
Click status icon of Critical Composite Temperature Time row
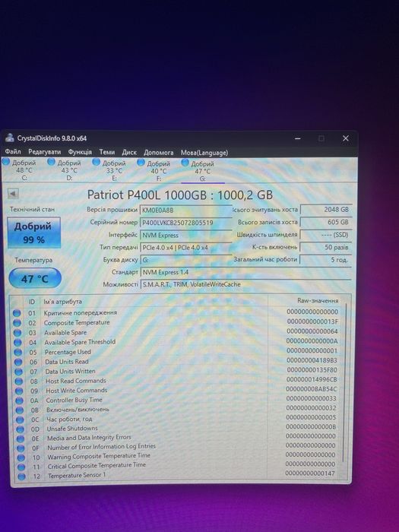pos(21,467)
